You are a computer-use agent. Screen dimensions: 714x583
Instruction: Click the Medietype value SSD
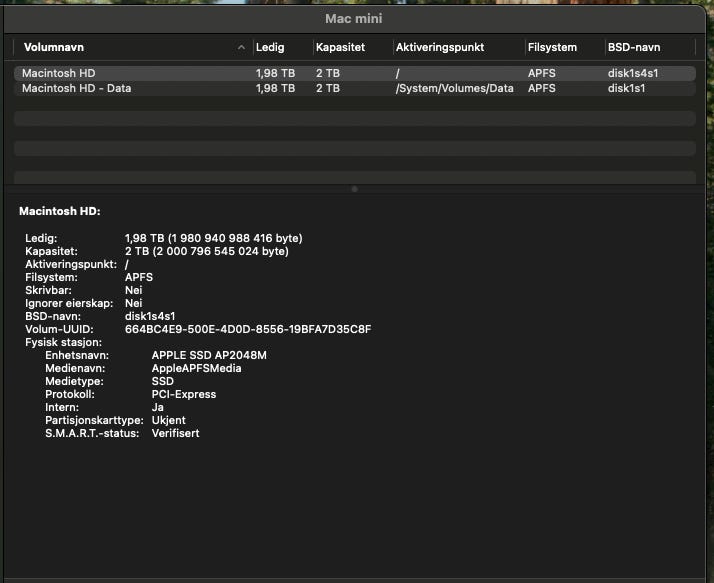click(x=163, y=382)
